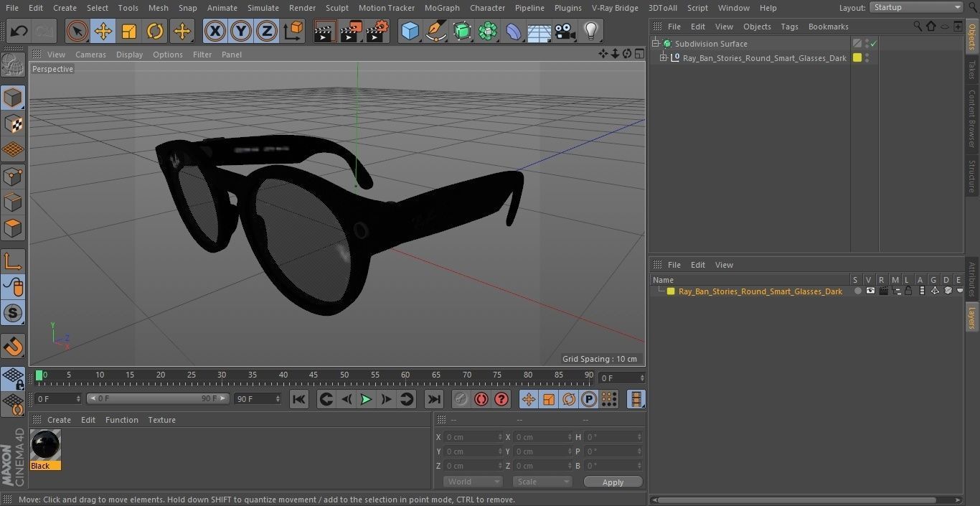
Task: Open the Sculpt menu
Action: pyautogui.click(x=336, y=8)
